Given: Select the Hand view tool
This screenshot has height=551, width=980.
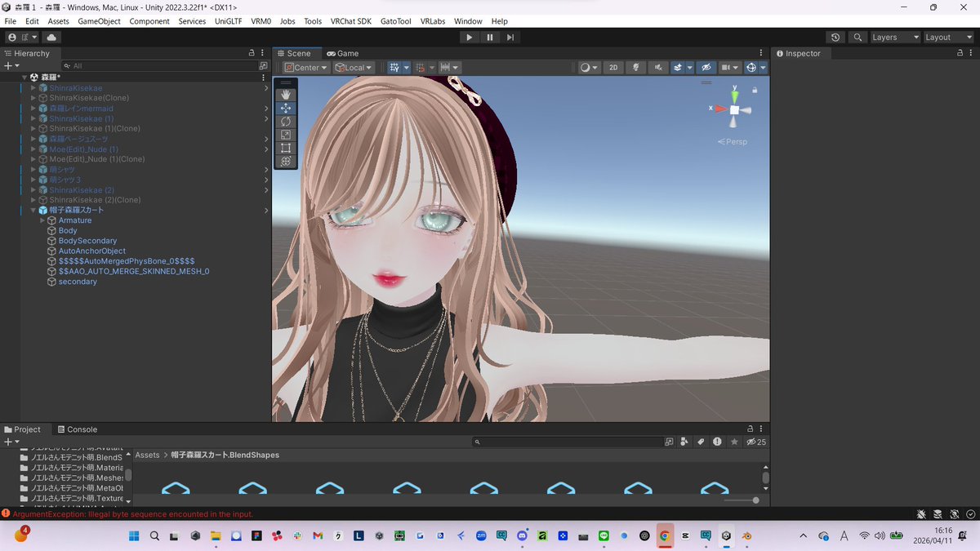Looking at the screenshot, I should point(286,95).
